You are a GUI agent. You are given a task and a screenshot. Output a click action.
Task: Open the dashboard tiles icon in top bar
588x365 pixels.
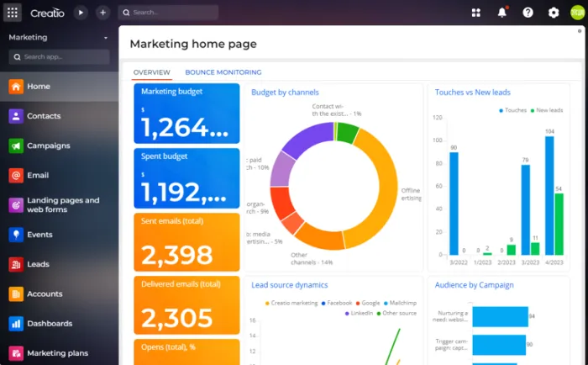476,13
